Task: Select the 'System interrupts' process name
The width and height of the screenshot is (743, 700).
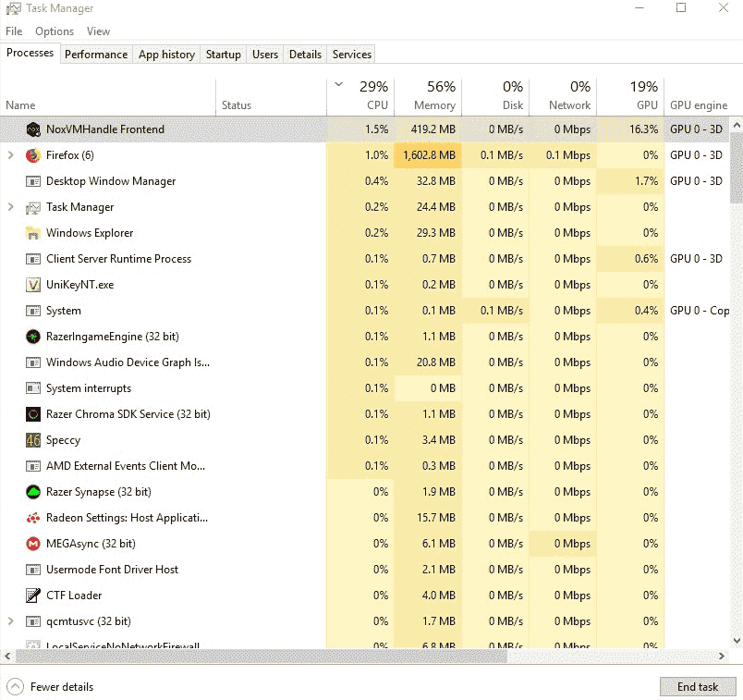Action: (x=89, y=388)
